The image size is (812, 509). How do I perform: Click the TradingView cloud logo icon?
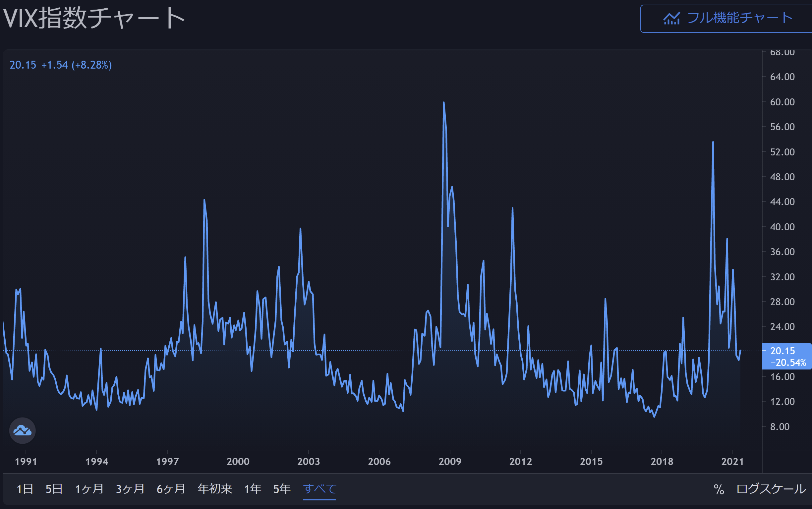coord(22,430)
